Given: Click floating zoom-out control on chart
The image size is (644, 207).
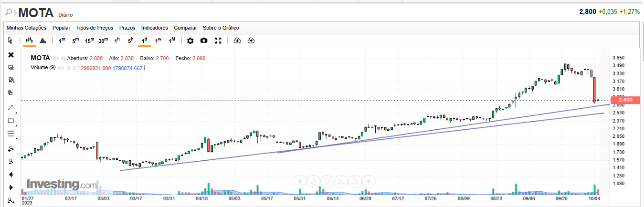Looking at the screenshot, I should (x=327, y=181).
